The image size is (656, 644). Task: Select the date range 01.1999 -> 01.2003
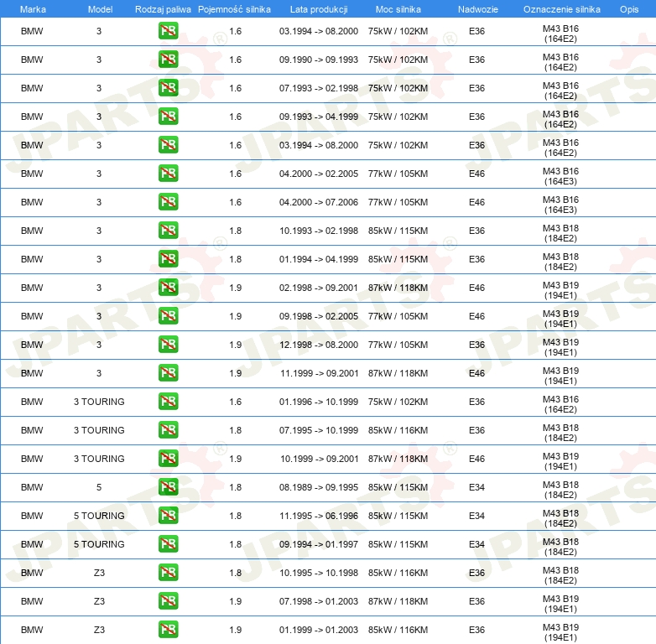pyautogui.click(x=319, y=630)
